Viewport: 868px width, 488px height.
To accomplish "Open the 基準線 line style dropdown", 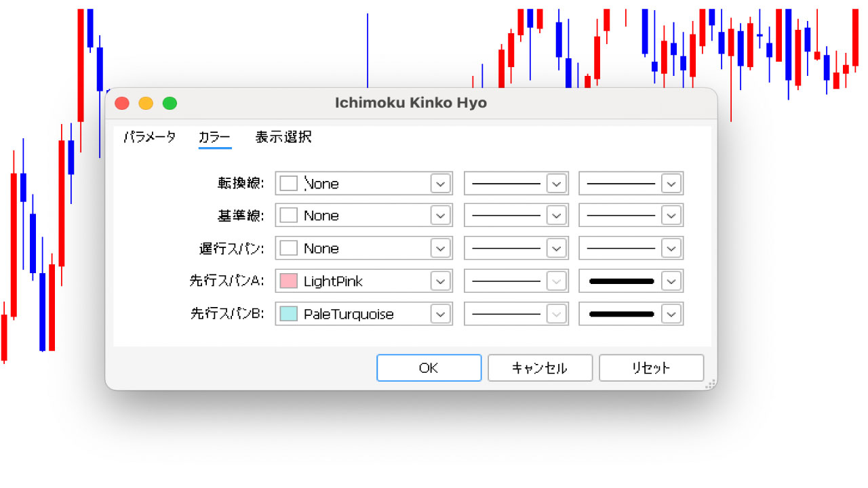I will point(556,215).
